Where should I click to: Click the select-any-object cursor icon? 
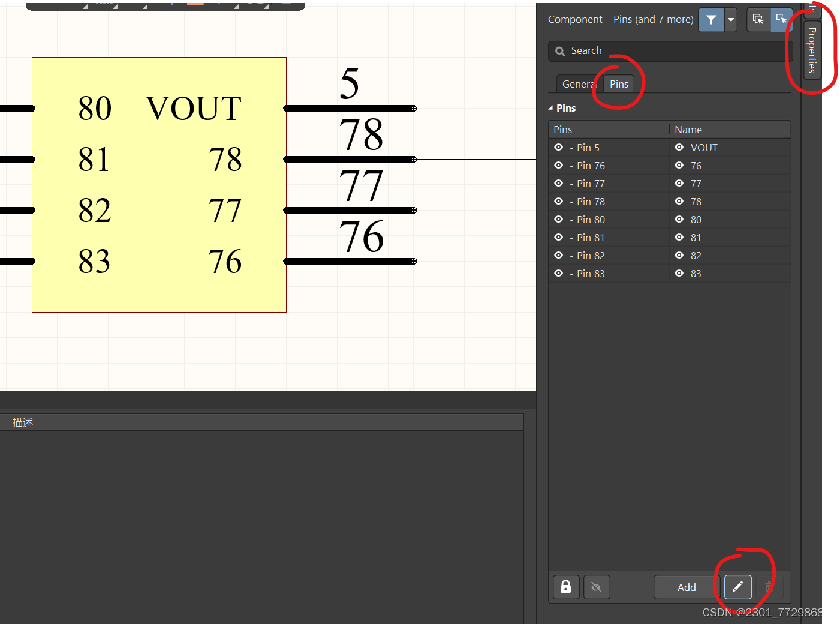(x=758, y=19)
